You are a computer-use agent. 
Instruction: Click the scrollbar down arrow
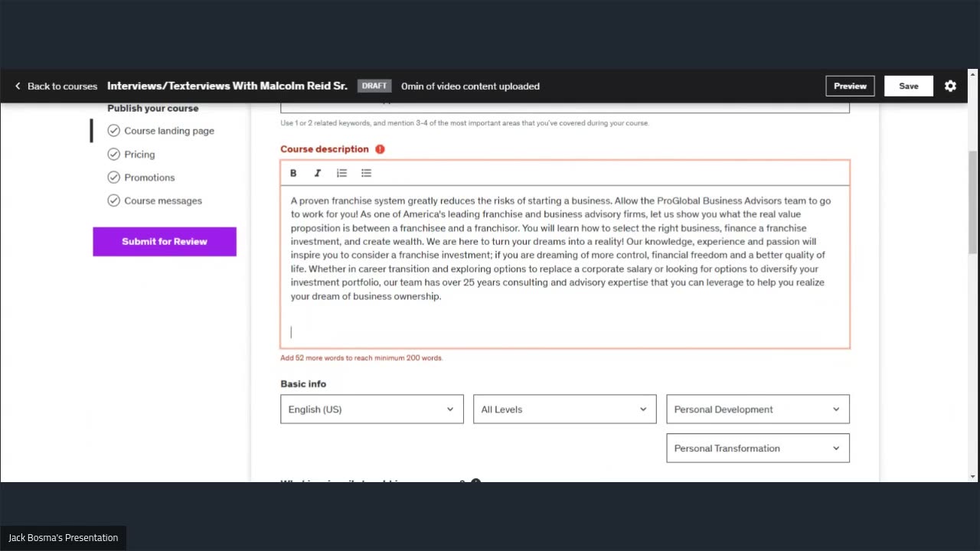pos(973,476)
